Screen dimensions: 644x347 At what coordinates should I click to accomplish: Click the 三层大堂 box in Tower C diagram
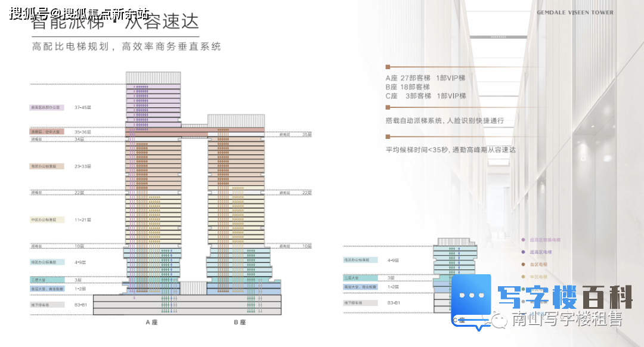(x=360, y=278)
